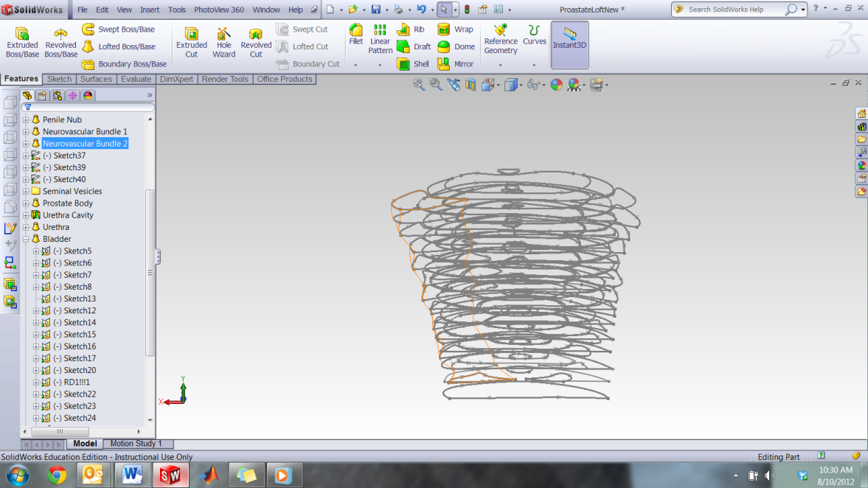
Task: Select the Revolved Cut tool
Action: [256, 42]
